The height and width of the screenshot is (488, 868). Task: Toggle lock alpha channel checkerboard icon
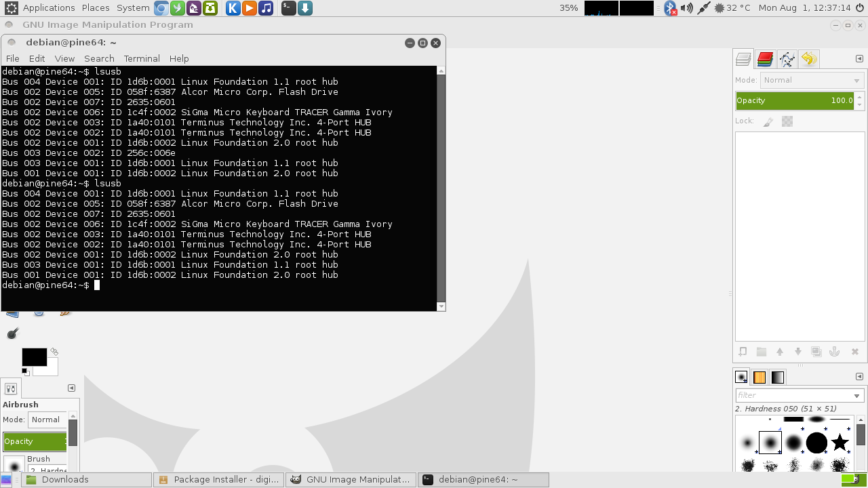[x=787, y=121]
